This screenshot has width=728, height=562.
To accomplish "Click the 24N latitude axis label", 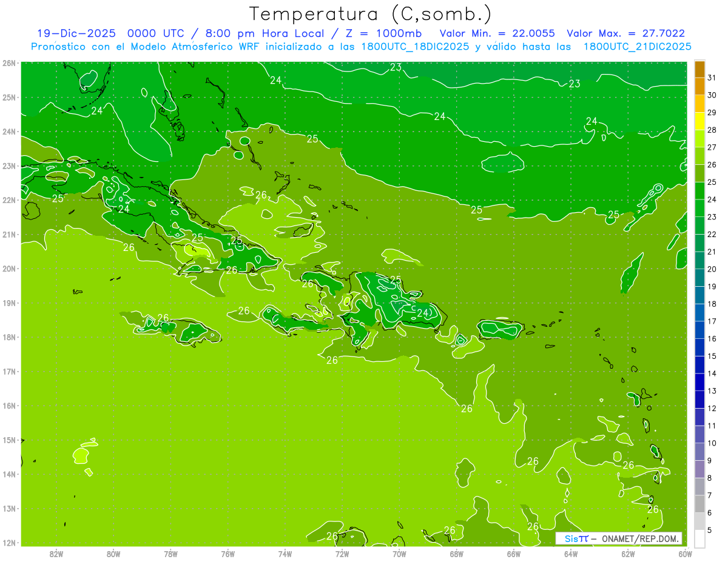I will click(8, 132).
